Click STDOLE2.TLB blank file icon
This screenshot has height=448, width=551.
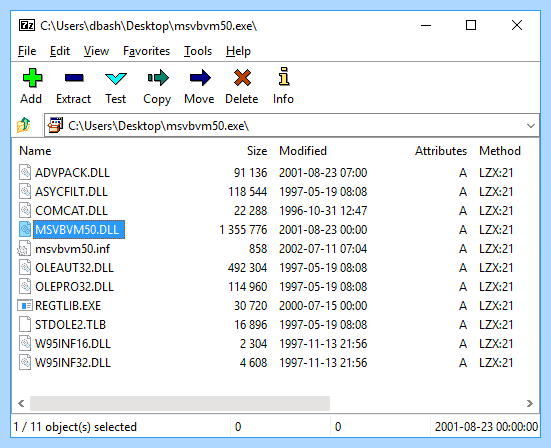pos(25,324)
